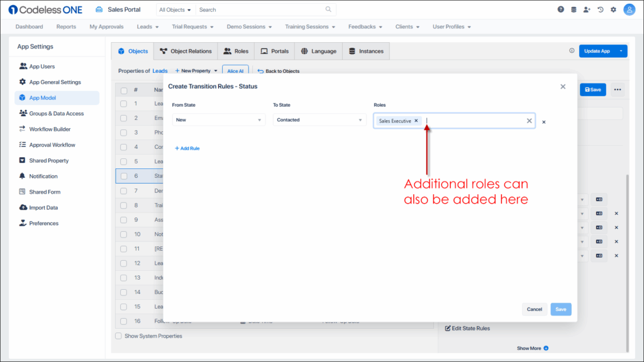Enable Show System Properties
Viewport: 644px width, 362px height.
(118, 336)
